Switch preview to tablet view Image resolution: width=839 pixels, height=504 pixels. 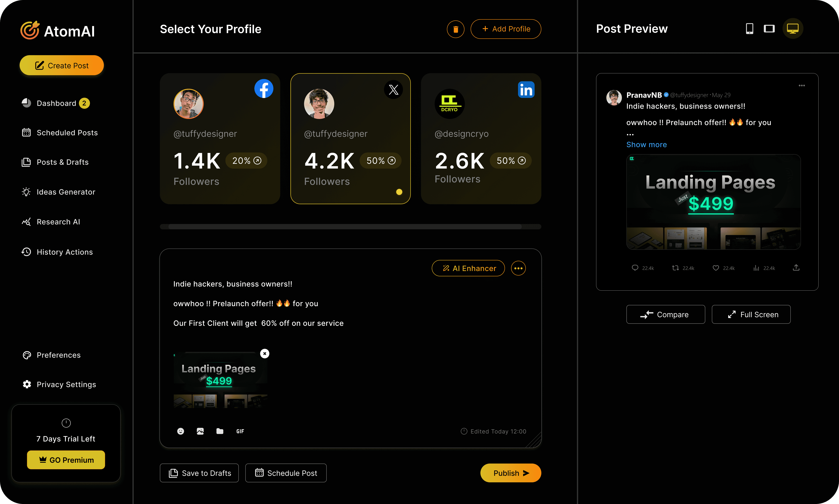click(769, 29)
